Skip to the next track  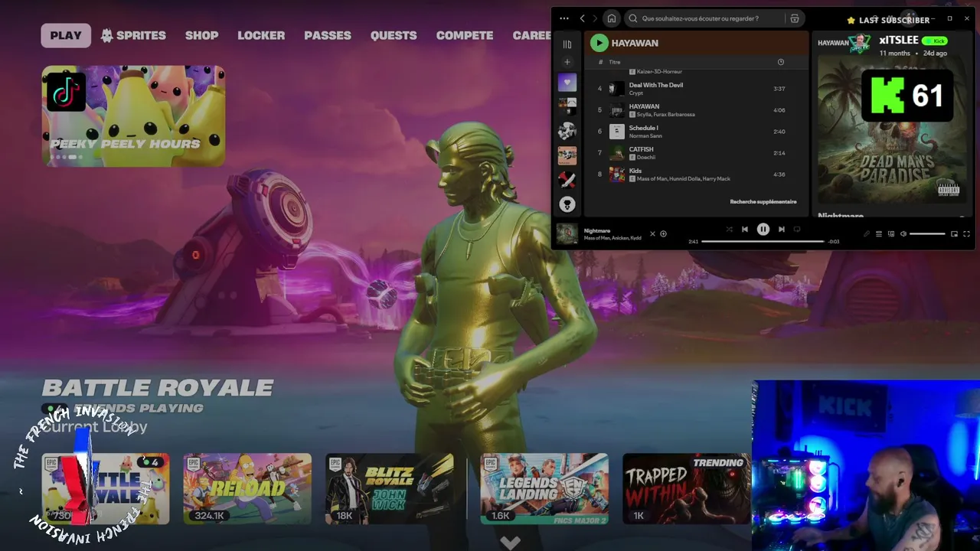782,230
